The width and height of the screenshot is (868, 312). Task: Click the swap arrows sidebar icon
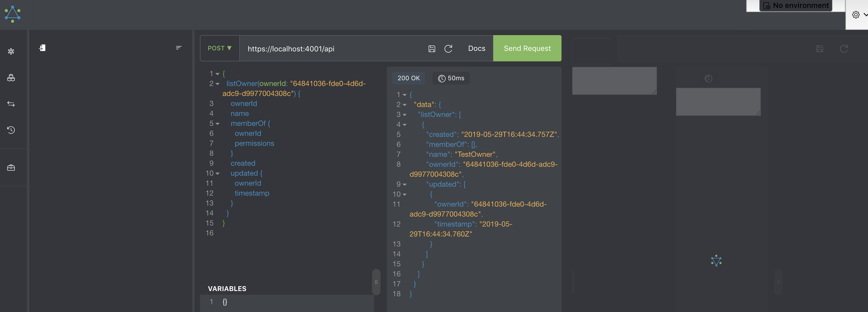point(11,104)
